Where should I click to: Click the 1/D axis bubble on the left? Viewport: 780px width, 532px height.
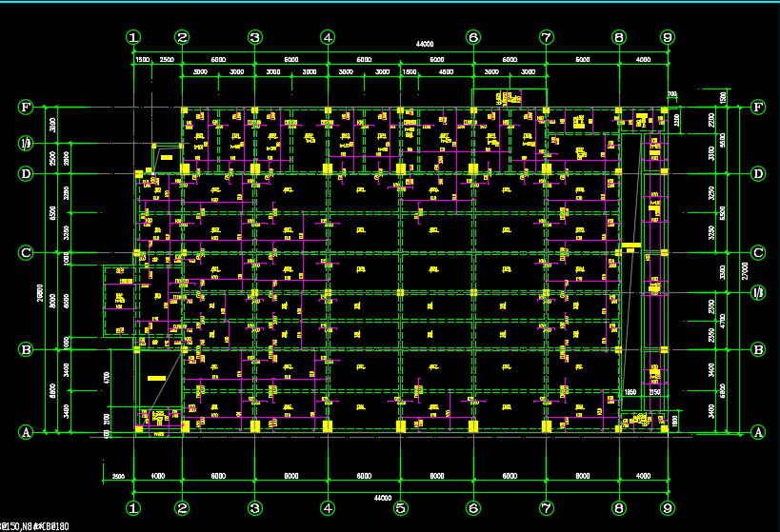(x=27, y=144)
